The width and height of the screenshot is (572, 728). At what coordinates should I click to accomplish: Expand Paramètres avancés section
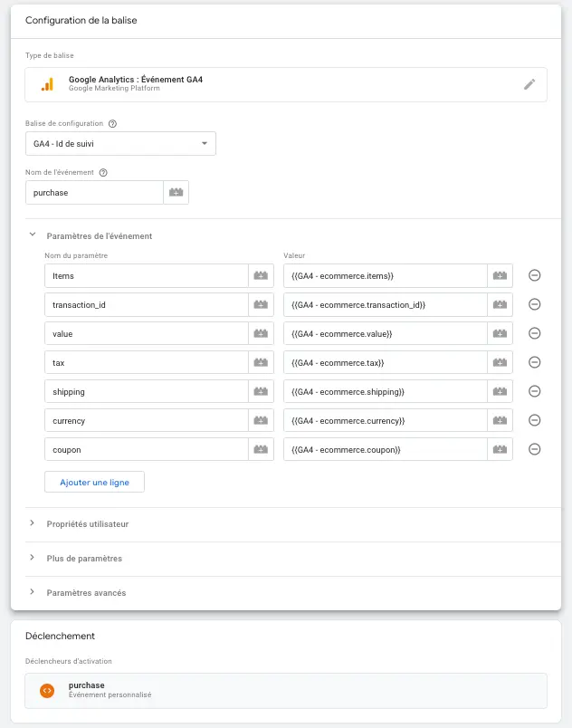[32, 592]
